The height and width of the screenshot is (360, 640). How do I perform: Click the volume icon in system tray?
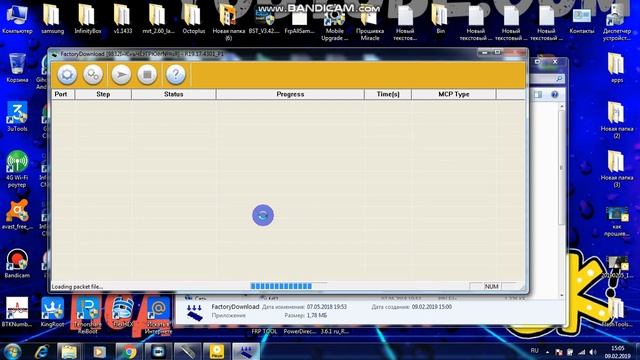(593, 352)
